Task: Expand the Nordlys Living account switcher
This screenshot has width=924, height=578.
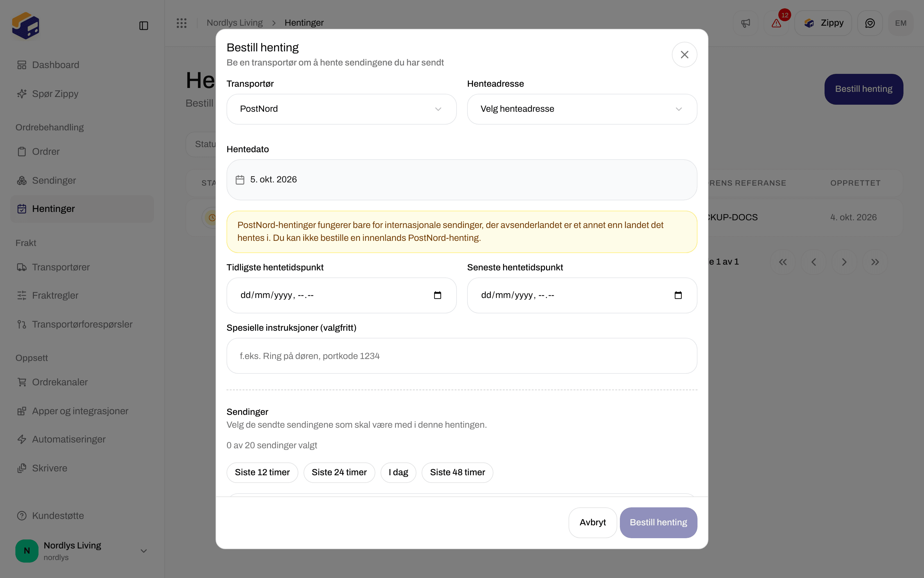Action: pos(82,551)
